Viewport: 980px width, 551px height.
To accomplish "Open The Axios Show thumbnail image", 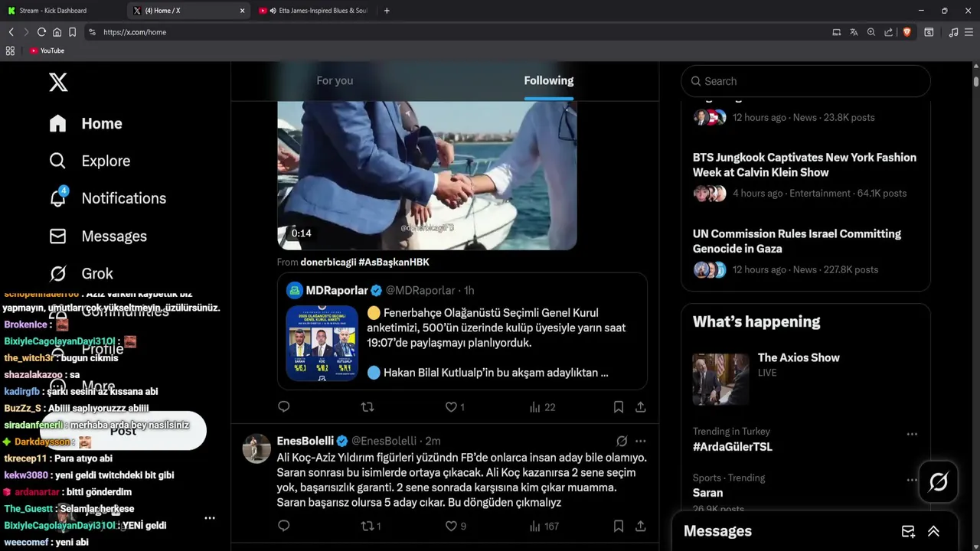I will 720,379.
